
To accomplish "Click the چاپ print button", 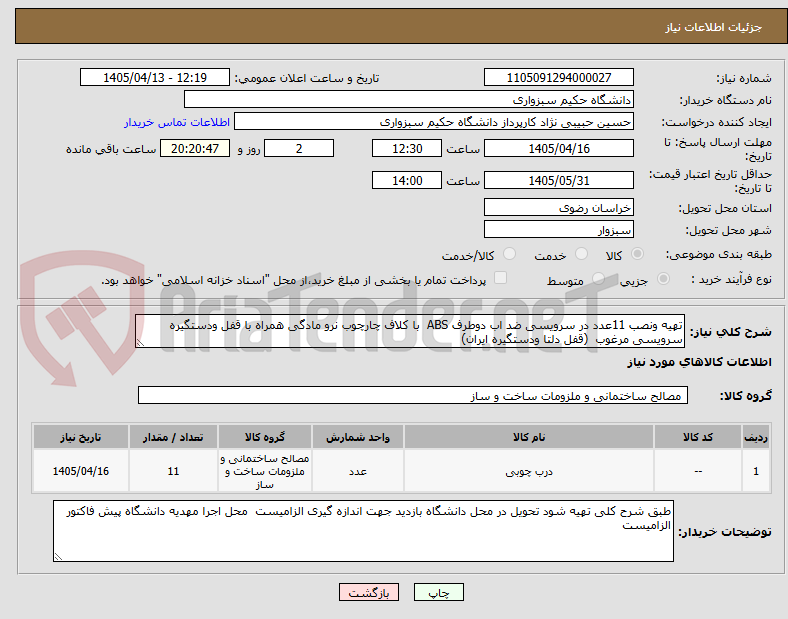I will coord(438,592).
